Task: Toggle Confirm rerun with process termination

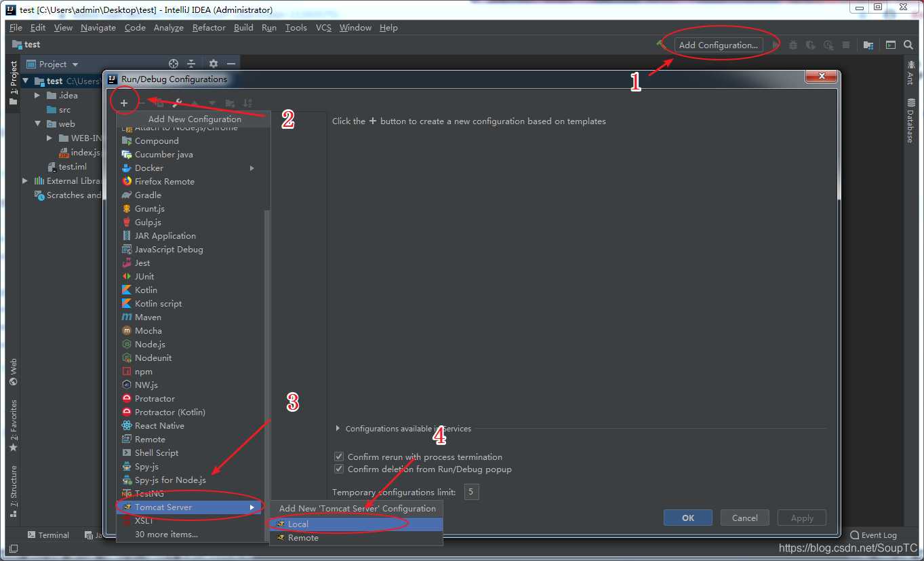Action: (340, 457)
